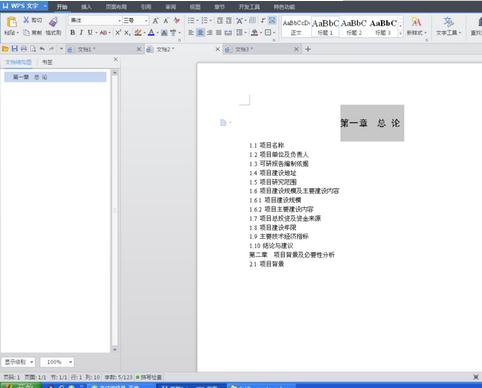This screenshot has width=482, height=388.
Task: Click the bulleted list icon
Action: tap(191, 21)
